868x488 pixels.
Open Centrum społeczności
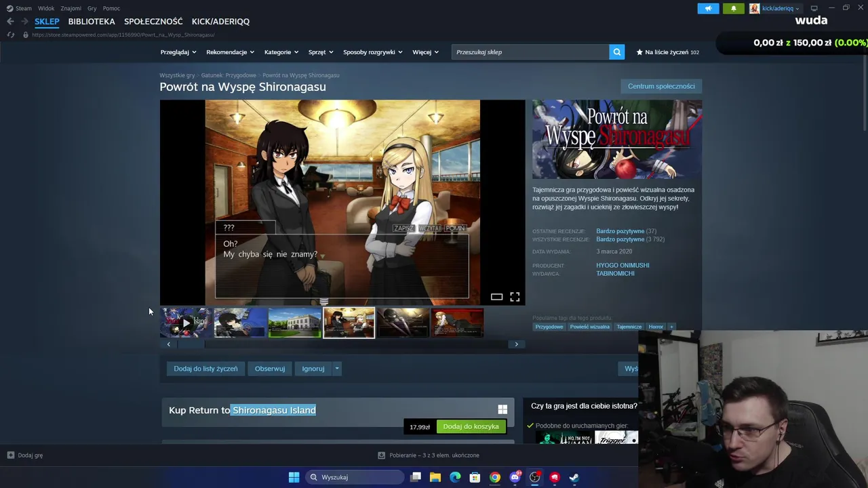(x=661, y=86)
